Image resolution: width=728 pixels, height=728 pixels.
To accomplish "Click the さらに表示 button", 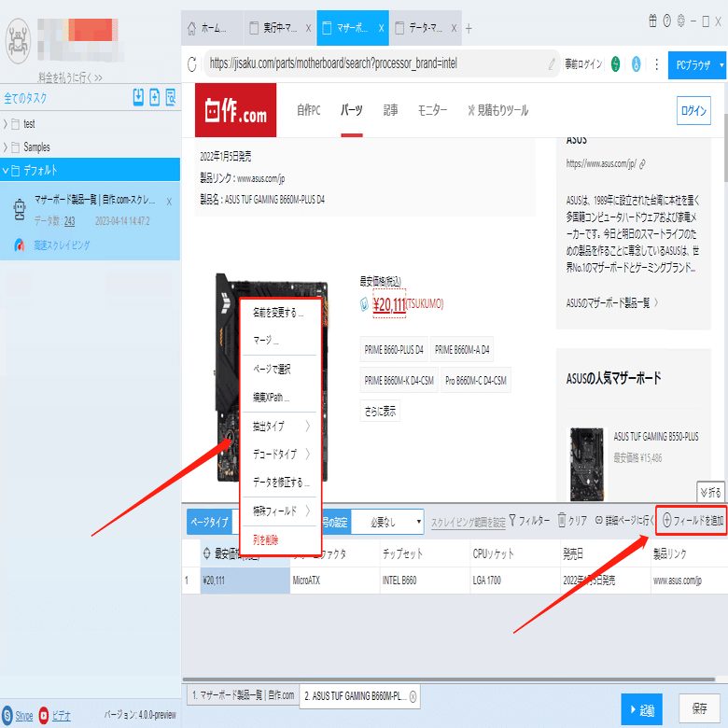I will coord(380,411).
